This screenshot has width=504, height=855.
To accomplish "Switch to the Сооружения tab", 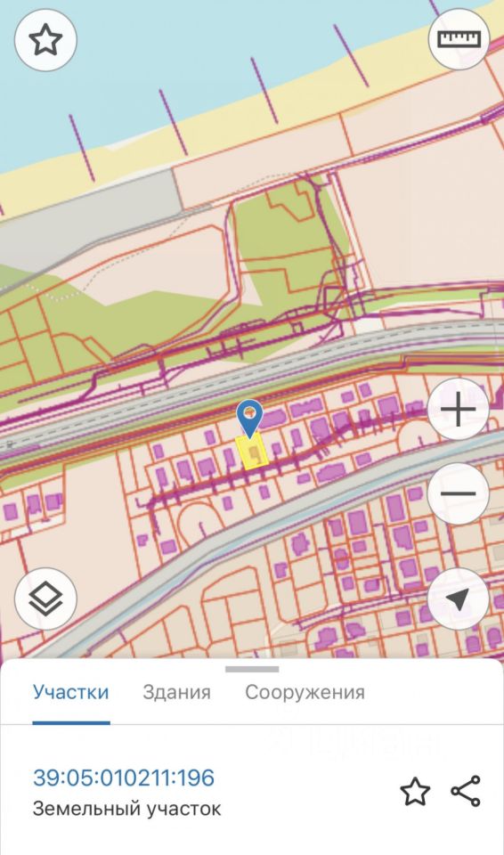I will tap(305, 692).
